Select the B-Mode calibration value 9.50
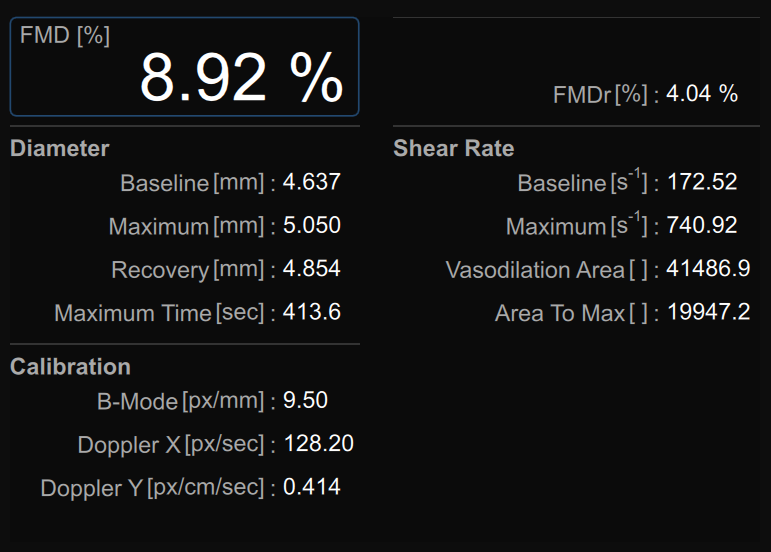The height and width of the screenshot is (552, 771). (x=306, y=400)
